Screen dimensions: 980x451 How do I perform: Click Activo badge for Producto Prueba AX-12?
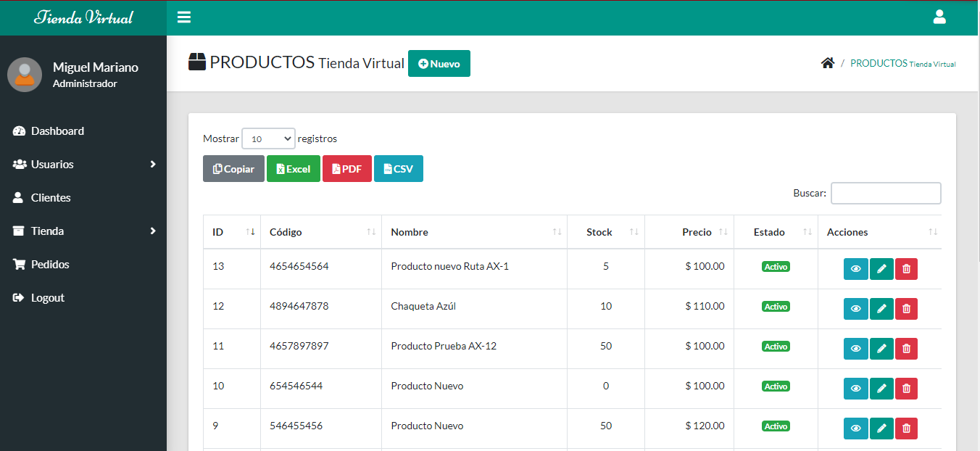(x=776, y=347)
